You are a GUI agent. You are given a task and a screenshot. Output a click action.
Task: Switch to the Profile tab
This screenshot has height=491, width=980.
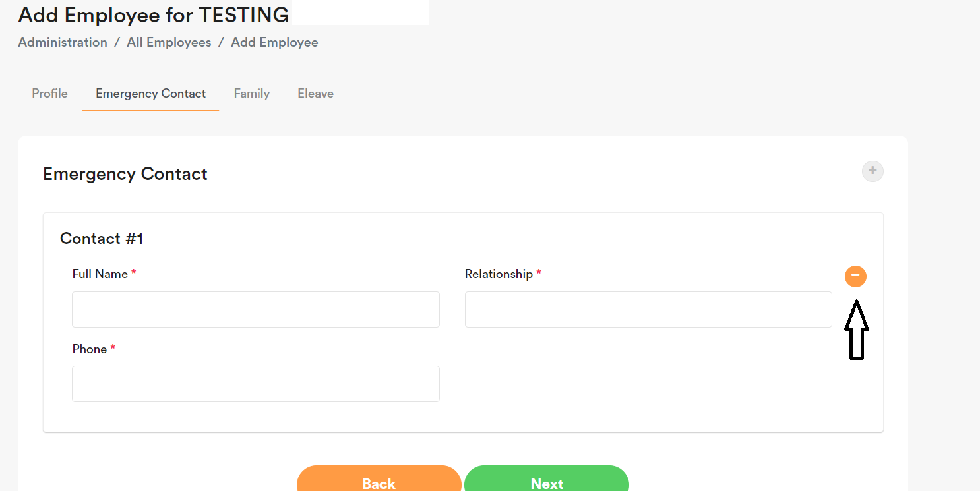[49, 94]
